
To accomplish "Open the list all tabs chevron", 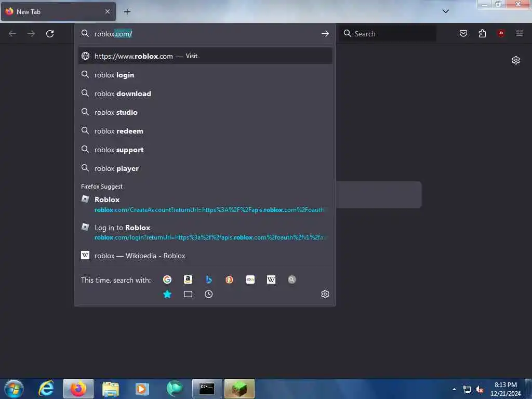I will pos(445,11).
